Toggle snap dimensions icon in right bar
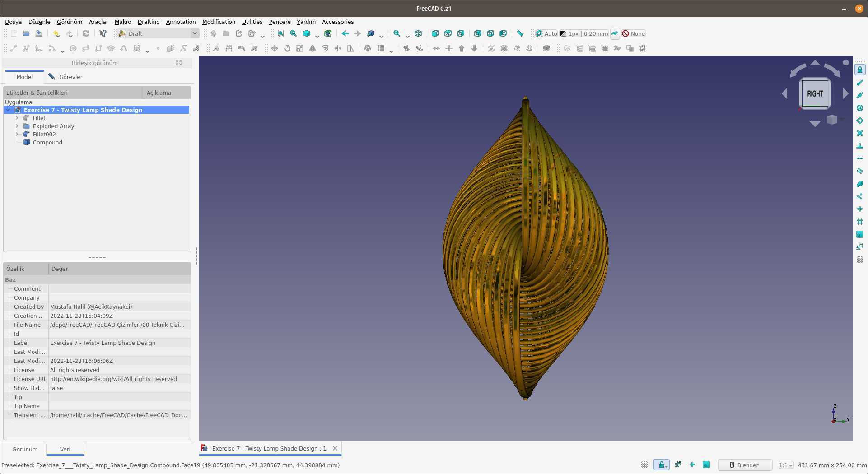 pos(860,247)
